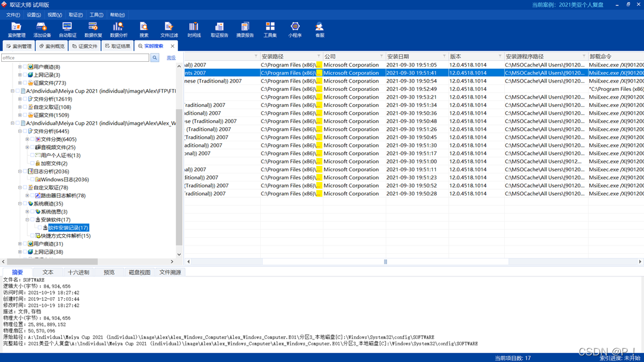Expand the 系统信息(3) node

click(x=27, y=212)
